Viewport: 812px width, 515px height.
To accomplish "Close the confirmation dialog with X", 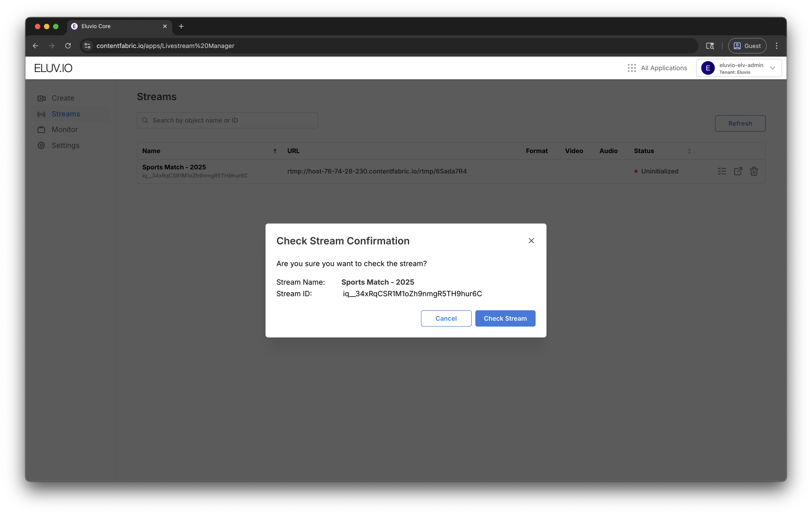I will [531, 241].
